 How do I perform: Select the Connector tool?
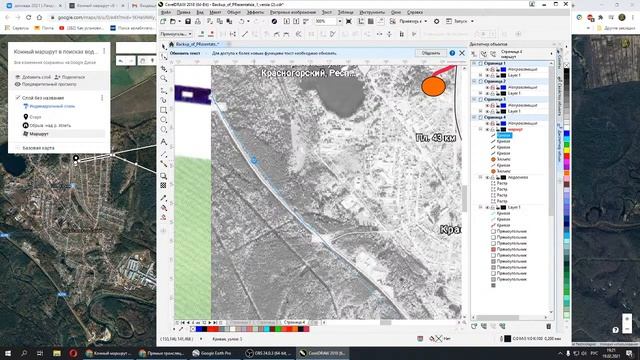pos(164,164)
